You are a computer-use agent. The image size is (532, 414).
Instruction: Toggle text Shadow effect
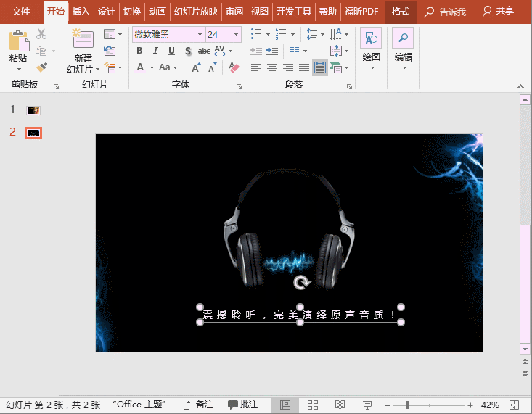(x=188, y=51)
